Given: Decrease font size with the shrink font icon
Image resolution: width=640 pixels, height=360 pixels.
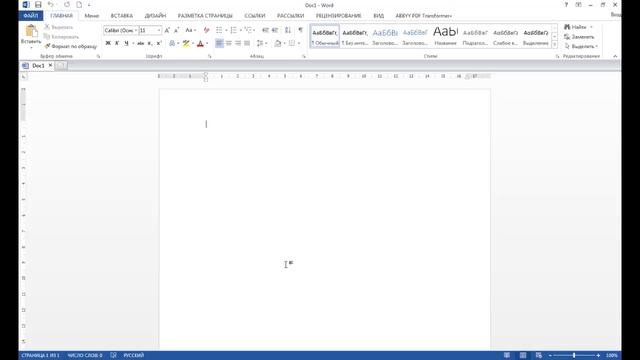Looking at the screenshot, I should (176, 30).
